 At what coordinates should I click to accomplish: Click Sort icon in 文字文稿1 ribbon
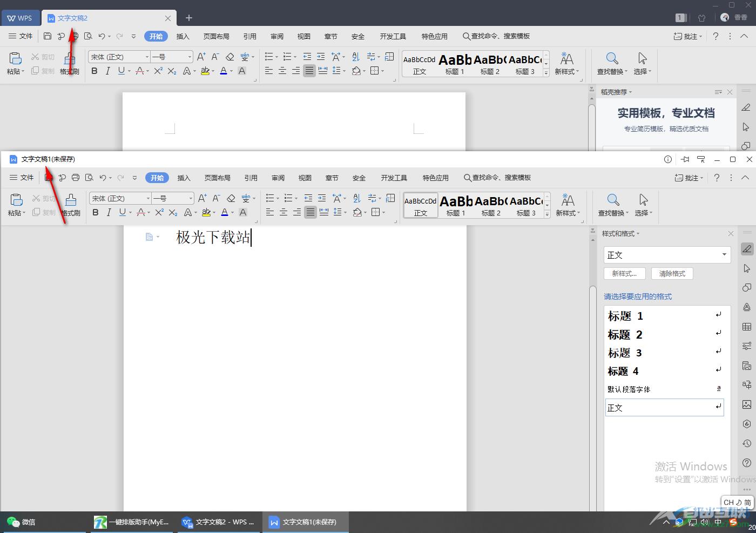[x=357, y=198]
